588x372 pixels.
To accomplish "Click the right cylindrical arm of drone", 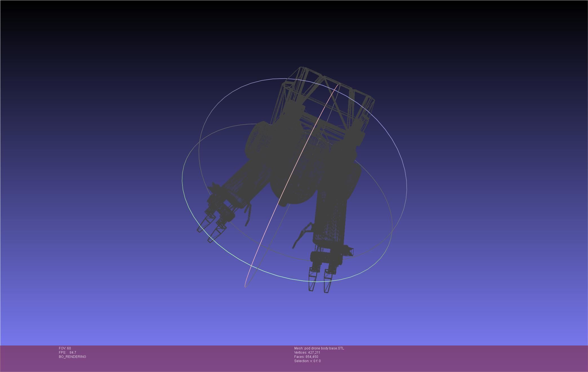I will pos(329,217).
